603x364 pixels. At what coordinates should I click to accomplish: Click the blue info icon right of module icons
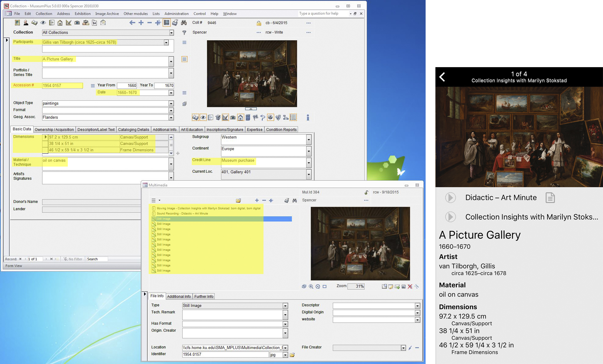pyautogui.click(x=308, y=117)
